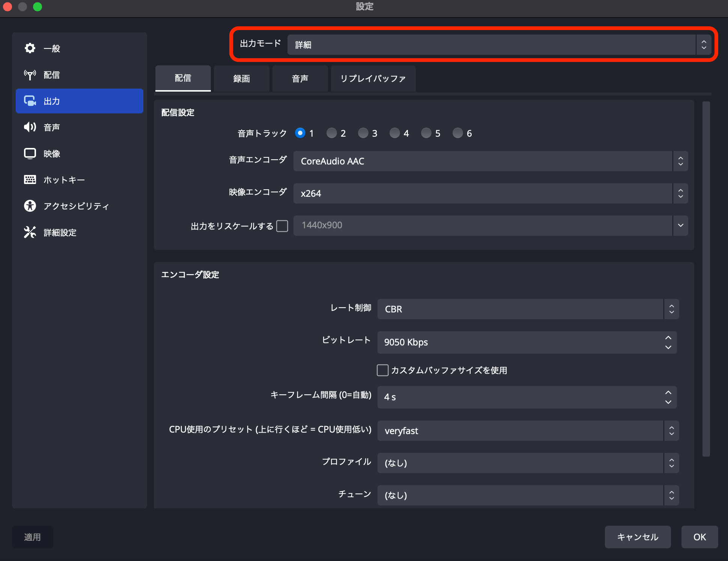Select audio track 2 radio button

coord(332,133)
